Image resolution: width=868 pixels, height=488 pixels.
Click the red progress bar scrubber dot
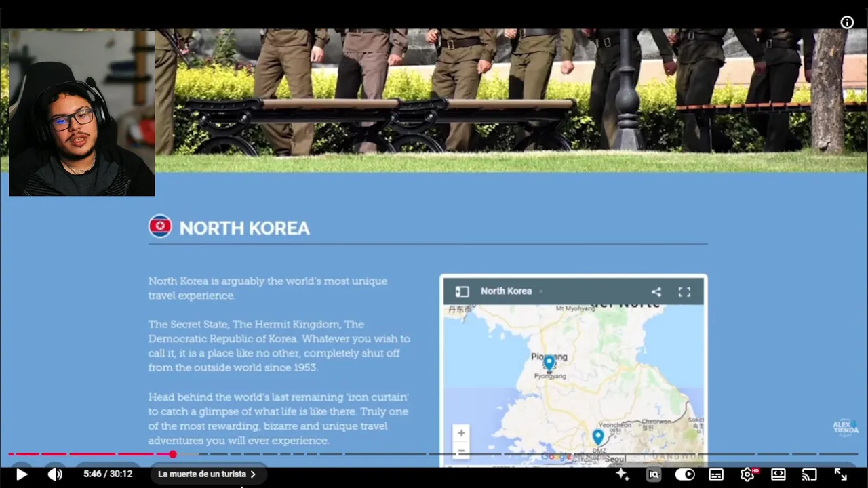click(173, 454)
